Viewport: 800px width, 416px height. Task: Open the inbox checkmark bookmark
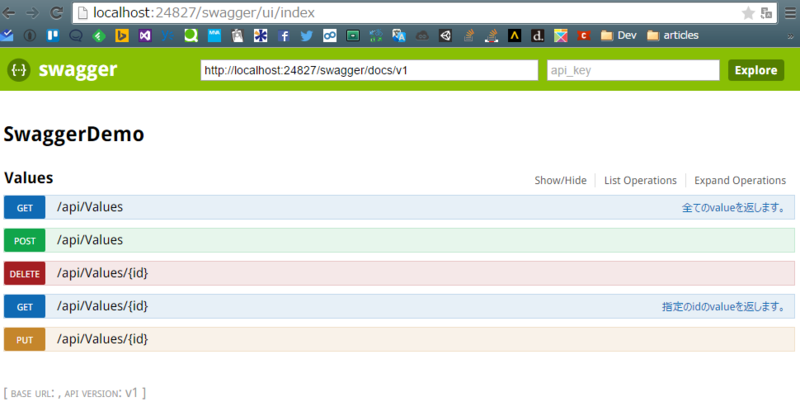pos(7,35)
